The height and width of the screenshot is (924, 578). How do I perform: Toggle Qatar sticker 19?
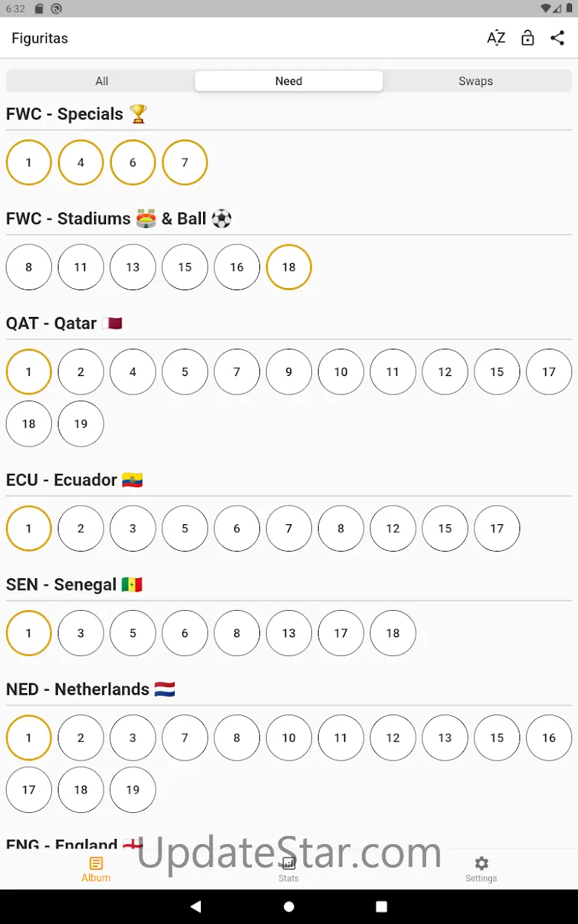tap(81, 423)
